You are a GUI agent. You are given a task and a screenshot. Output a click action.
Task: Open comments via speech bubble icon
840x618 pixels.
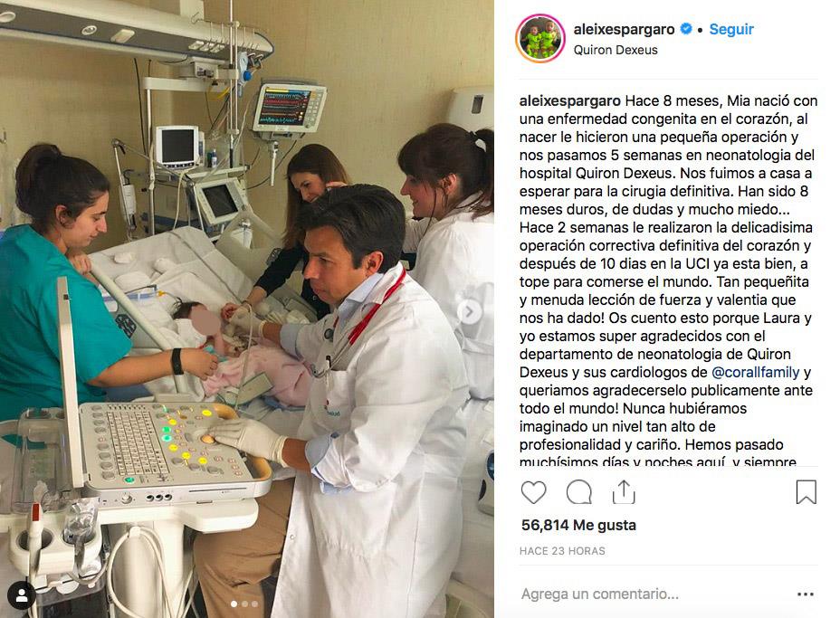tap(579, 492)
